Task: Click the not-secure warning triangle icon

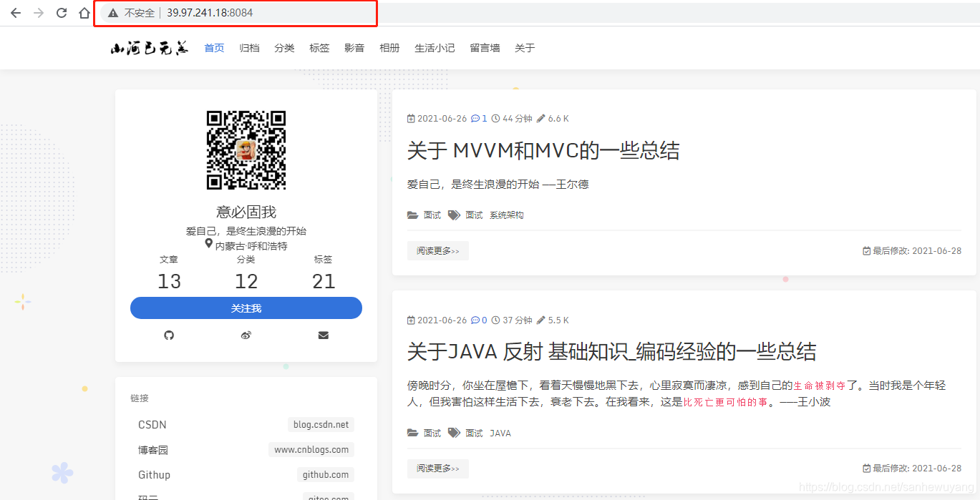Action: click(112, 13)
